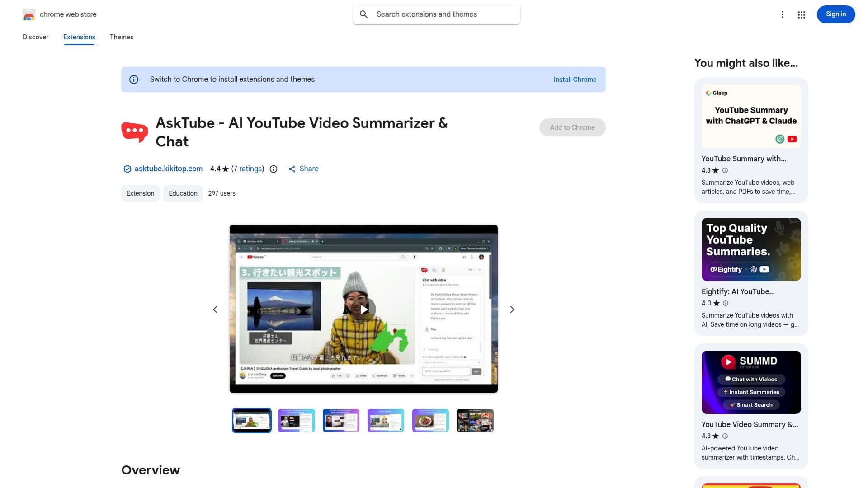Open the asktube.kikitop.com link

[x=169, y=169]
